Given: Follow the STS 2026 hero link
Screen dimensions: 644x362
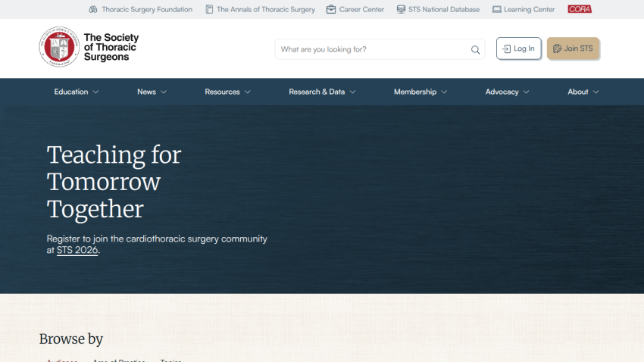Looking at the screenshot, I should (x=77, y=250).
